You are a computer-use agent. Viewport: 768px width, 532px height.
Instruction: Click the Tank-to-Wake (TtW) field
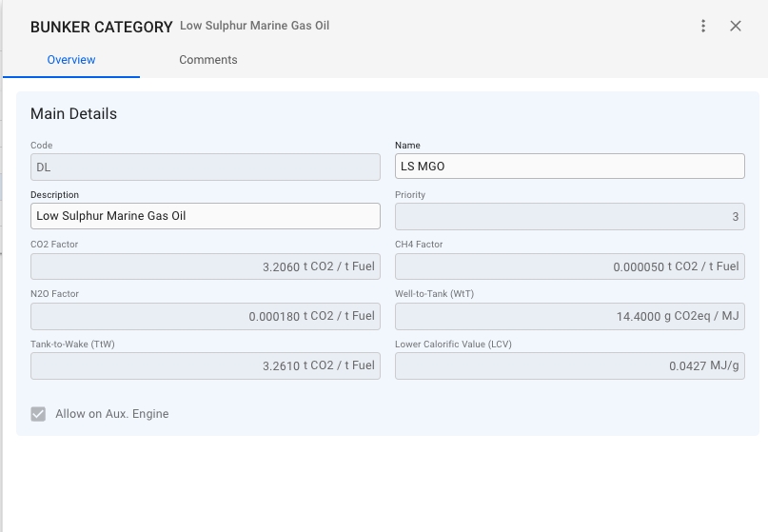[x=205, y=365]
